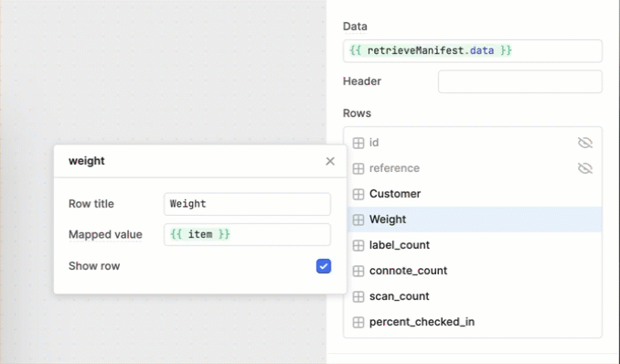Viewport: 620px width, 364px height.
Task: Click the Mapped value label
Action: pyautogui.click(x=105, y=235)
